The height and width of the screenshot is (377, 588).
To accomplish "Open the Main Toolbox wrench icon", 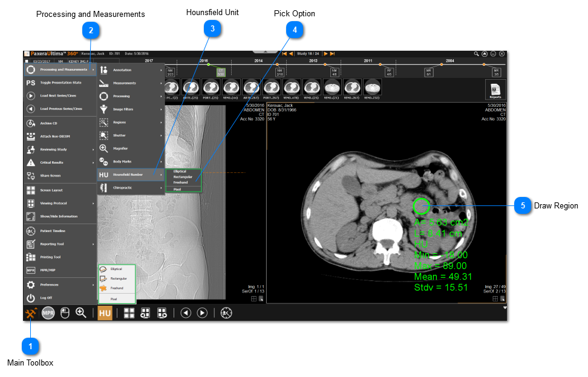I will (30, 313).
